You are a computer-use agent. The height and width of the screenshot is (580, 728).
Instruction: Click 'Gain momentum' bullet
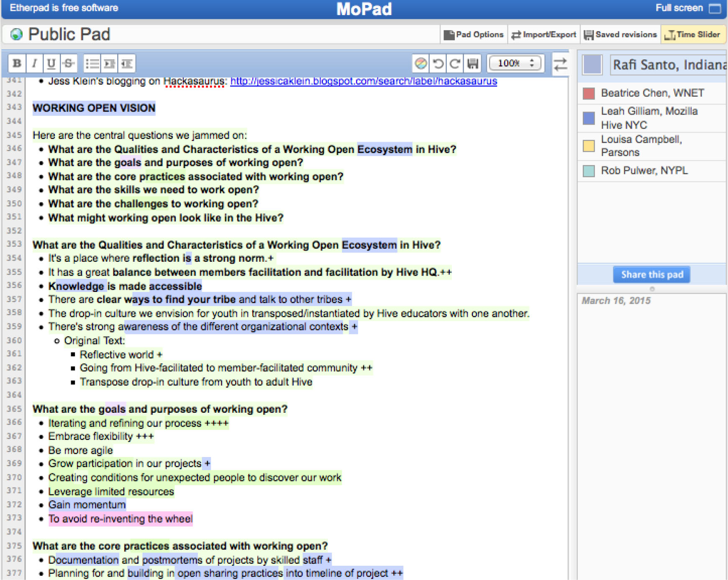click(x=87, y=505)
